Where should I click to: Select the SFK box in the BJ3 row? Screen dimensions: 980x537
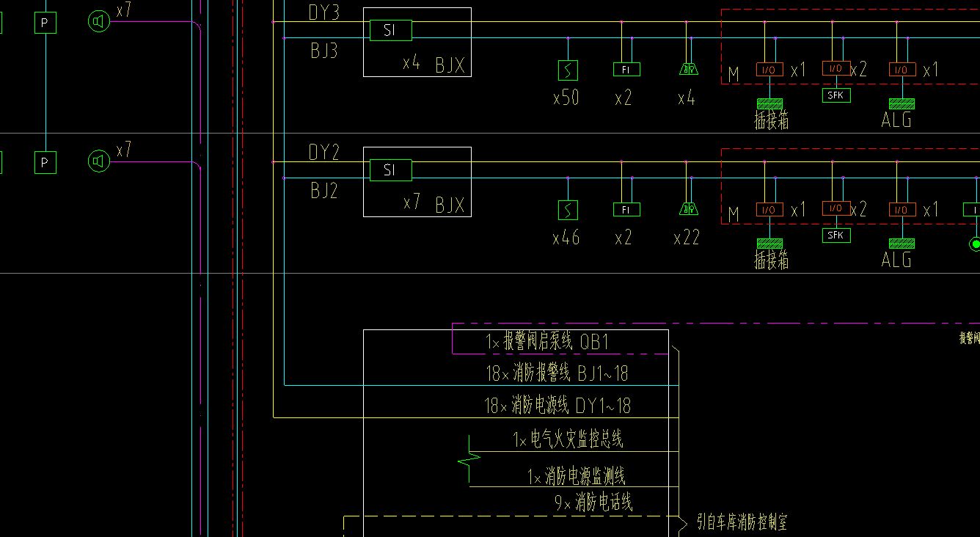[x=836, y=95]
